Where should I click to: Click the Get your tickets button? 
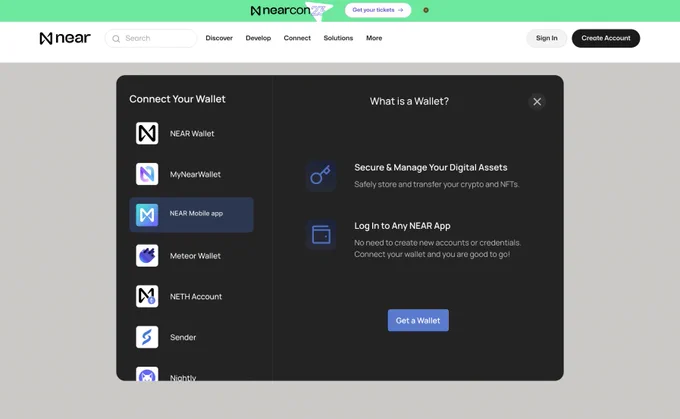point(378,10)
